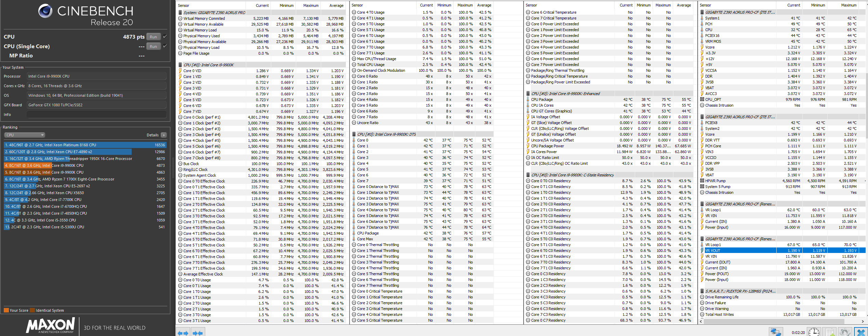Run the CPU multi-core benchmark
This screenshot has height=336, width=868.
[x=154, y=37]
